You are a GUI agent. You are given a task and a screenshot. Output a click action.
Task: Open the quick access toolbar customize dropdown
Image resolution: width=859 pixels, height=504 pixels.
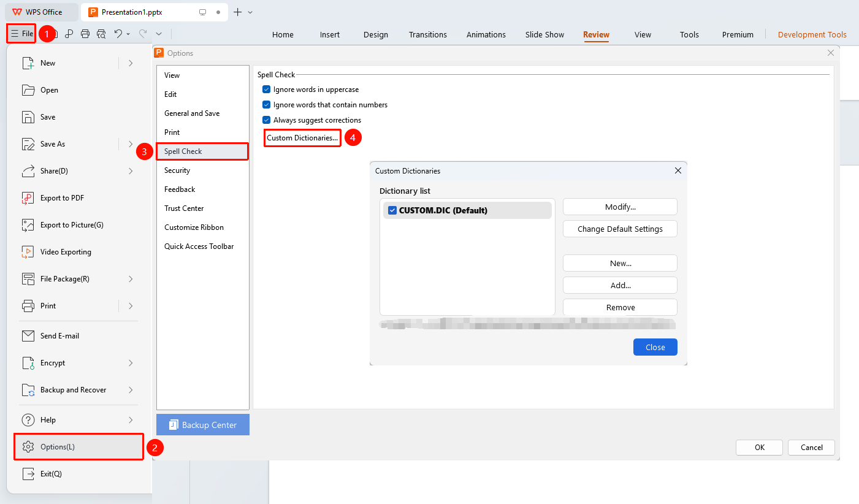point(159,34)
